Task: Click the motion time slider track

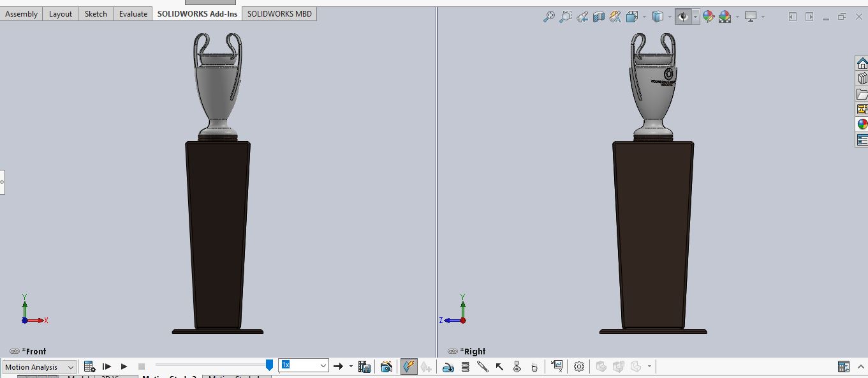Action: pos(210,364)
